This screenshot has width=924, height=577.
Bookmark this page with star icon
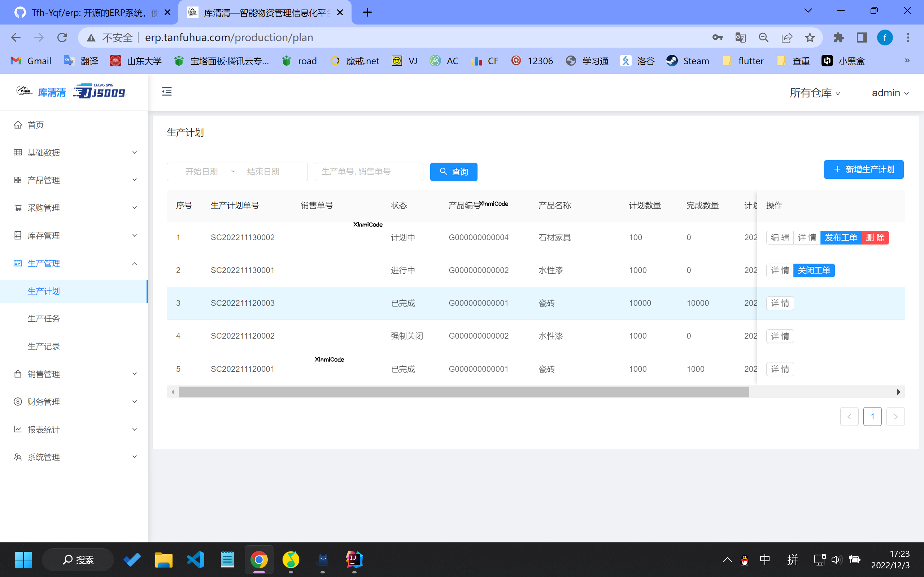click(810, 38)
